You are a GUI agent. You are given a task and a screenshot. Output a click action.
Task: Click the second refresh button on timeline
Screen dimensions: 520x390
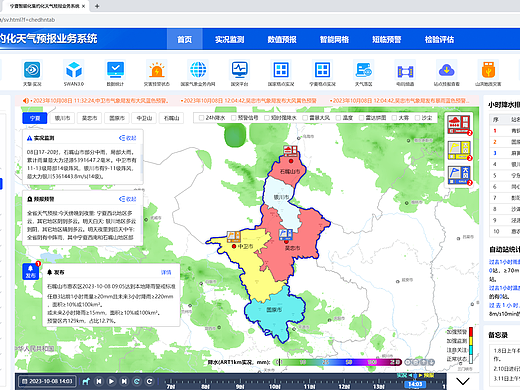pyautogui.click(x=149, y=381)
